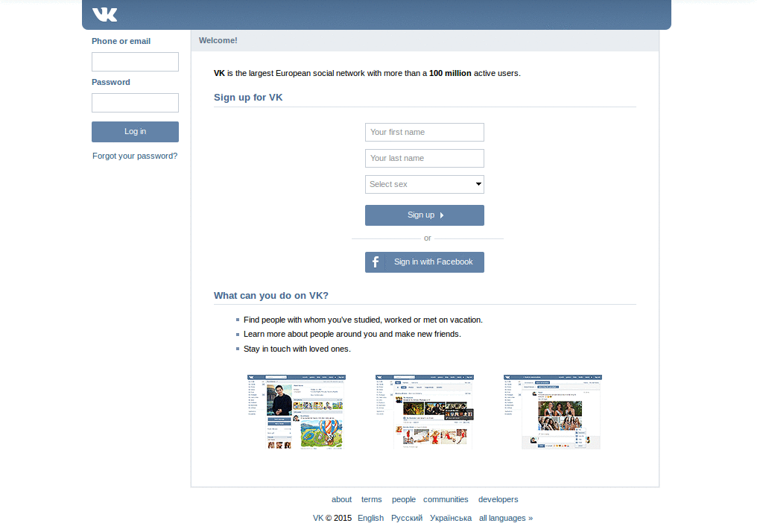Open all languages list

tap(506, 518)
